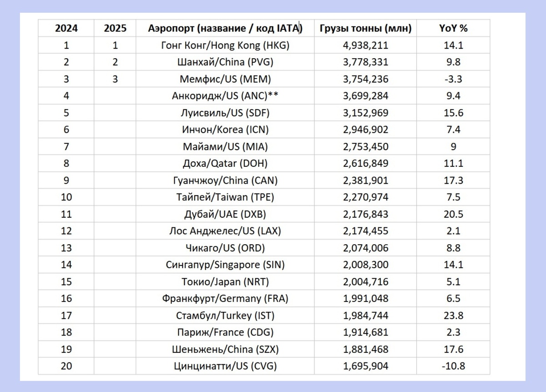Click the 23.8 YoY cell for Istanbul
The image size is (546, 392).
click(454, 315)
